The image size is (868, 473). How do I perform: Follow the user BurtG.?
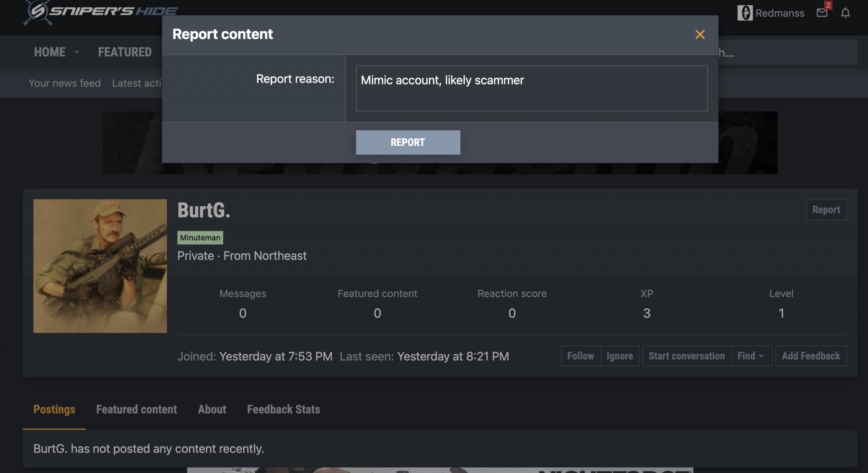click(580, 356)
